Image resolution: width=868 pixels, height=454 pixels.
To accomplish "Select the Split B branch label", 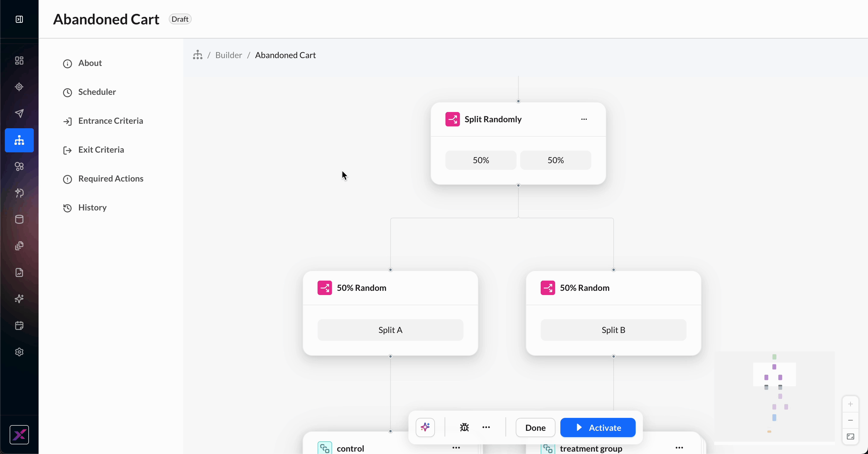I will pyautogui.click(x=614, y=330).
